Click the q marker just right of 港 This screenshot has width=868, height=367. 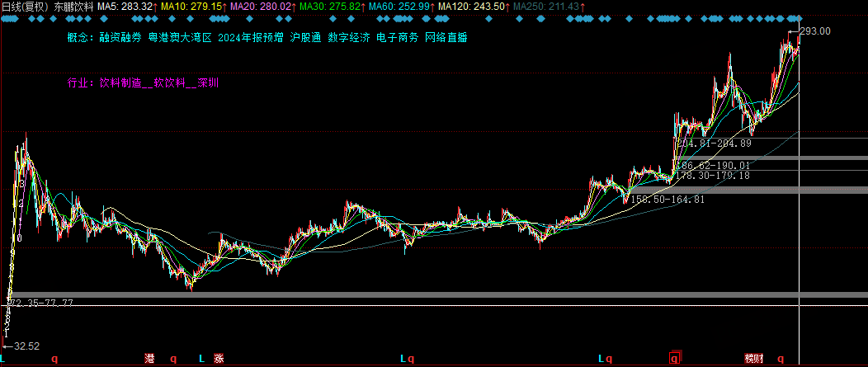[x=173, y=358]
